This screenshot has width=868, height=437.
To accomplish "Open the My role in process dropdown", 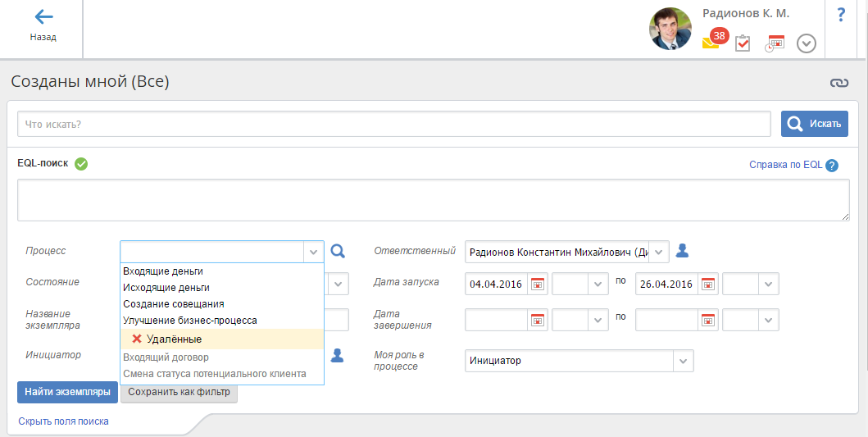I will (x=684, y=361).
